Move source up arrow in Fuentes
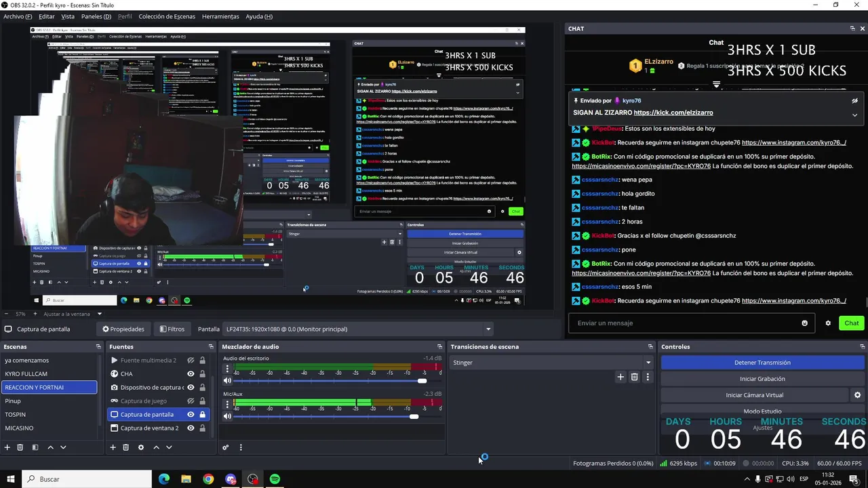Screen dimensions: 868x488 (x=156, y=447)
